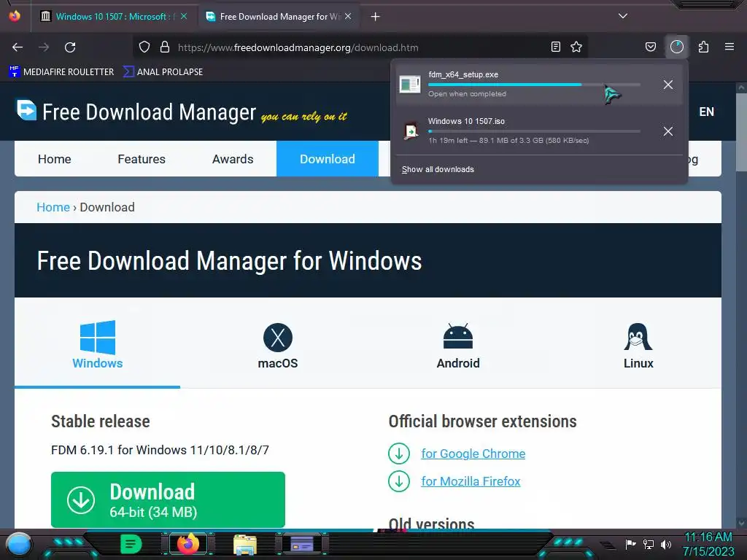
Task: Switch to the Windows 10 1507 tab
Action: click(113, 17)
